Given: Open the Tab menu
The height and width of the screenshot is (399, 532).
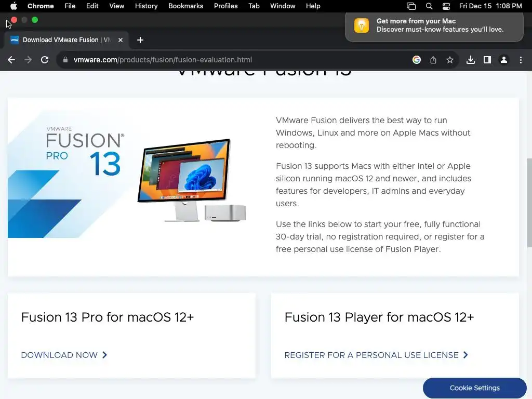Looking at the screenshot, I should [254, 6].
